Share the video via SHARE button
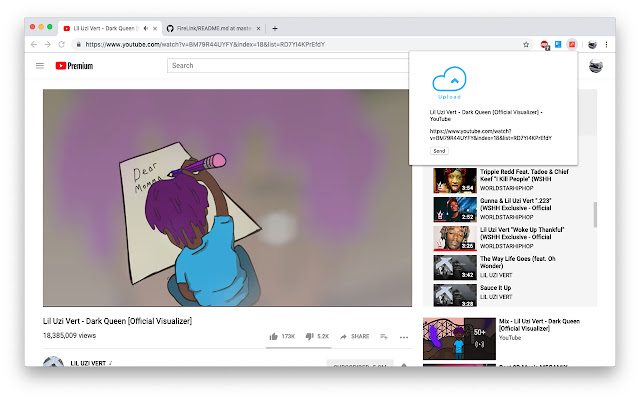640x400 pixels. pos(354,336)
